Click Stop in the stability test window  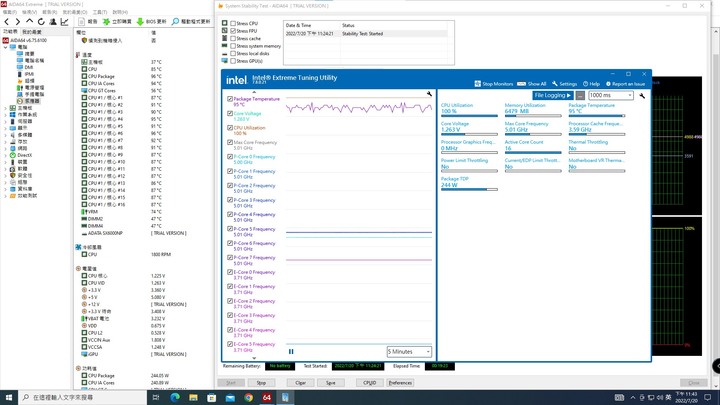(261, 382)
